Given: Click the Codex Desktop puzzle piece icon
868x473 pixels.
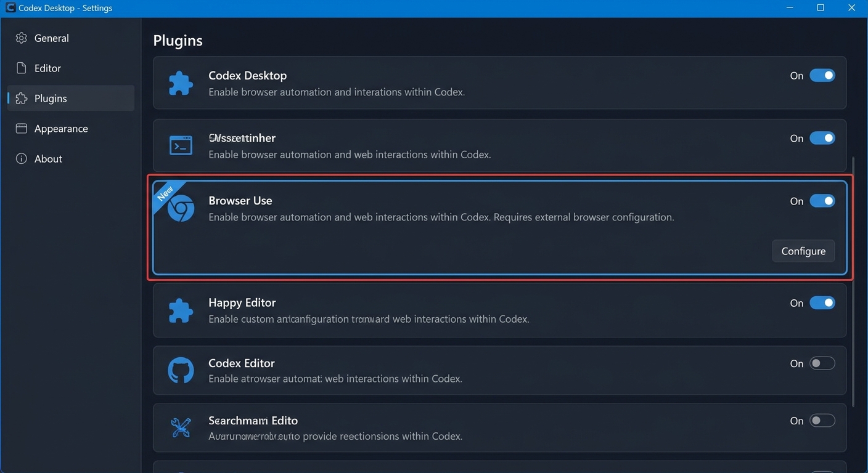Looking at the screenshot, I should pos(181,83).
